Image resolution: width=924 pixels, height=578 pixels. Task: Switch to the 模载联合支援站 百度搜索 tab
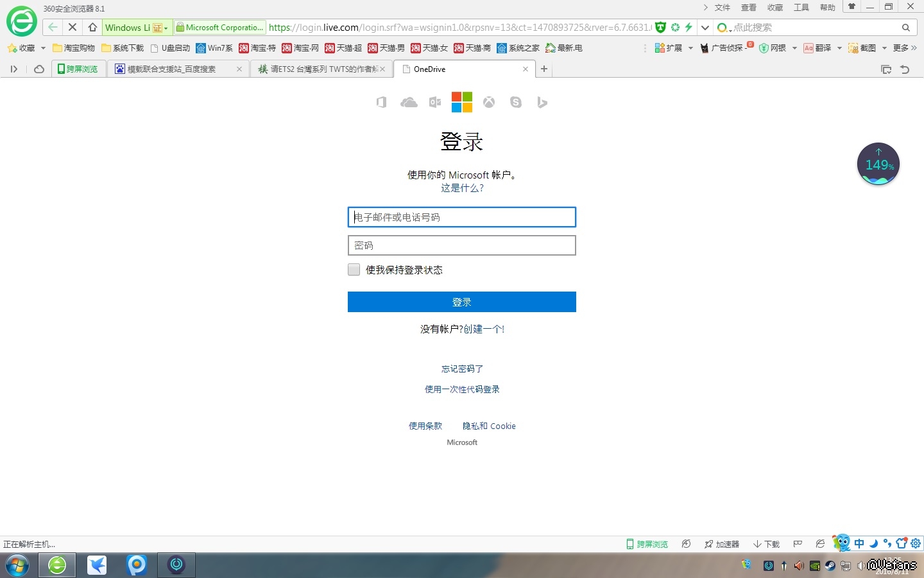pyautogui.click(x=171, y=69)
